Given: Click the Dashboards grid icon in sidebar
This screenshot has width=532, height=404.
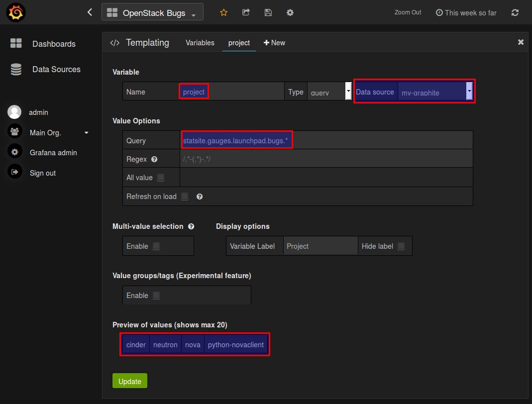Looking at the screenshot, I should pyautogui.click(x=16, y=43).
